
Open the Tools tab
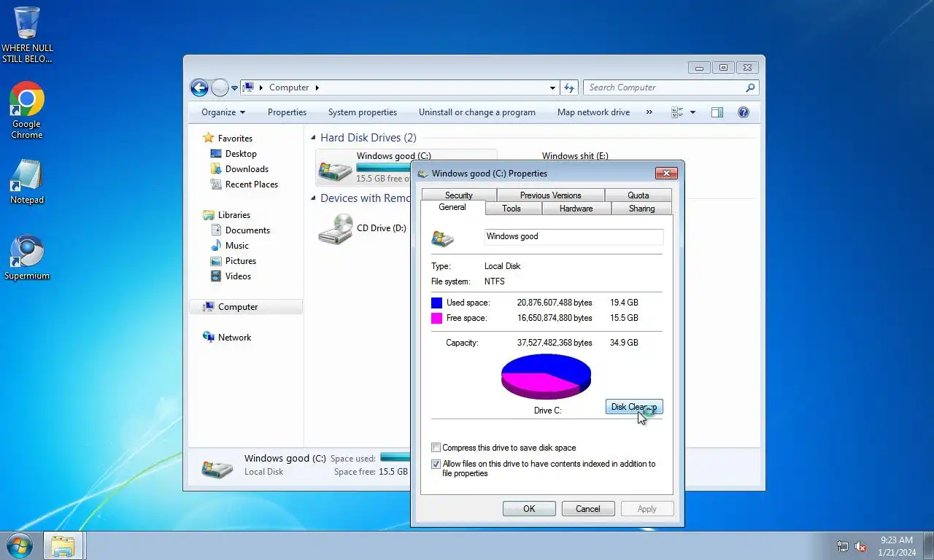512,209
